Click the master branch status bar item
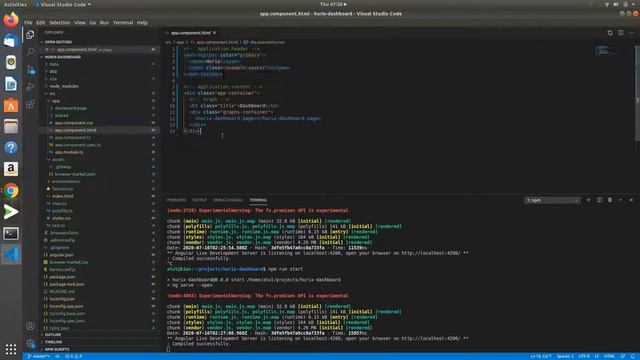The image size is (640, 360). 38,356
